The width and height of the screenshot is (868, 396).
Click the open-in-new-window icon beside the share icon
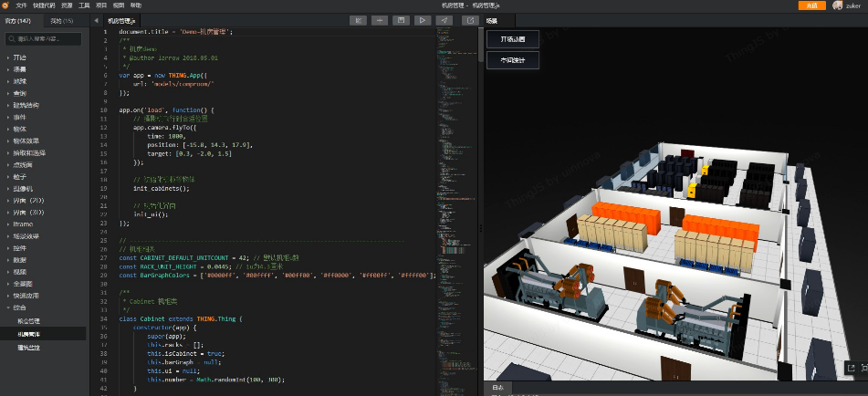pyautogui.click(x=469, y=19)
